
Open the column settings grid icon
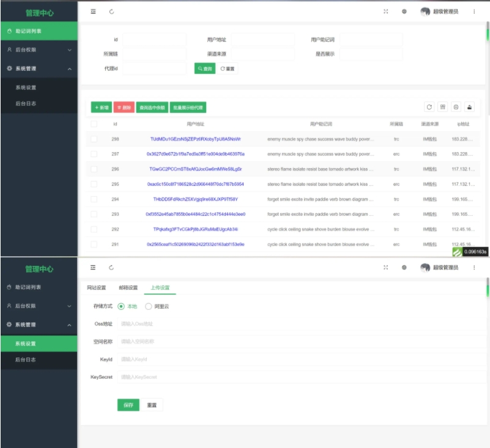pyautogui.click(x=443, y=107)
